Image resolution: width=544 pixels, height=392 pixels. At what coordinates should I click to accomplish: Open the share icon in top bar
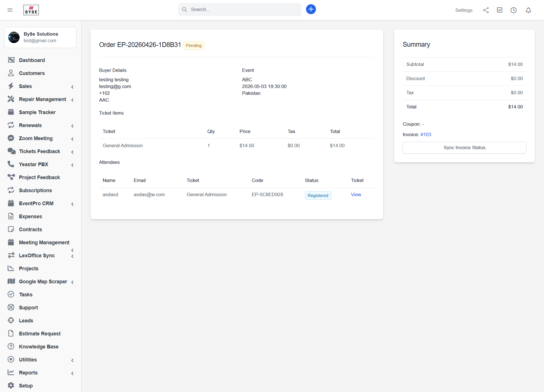486,10
